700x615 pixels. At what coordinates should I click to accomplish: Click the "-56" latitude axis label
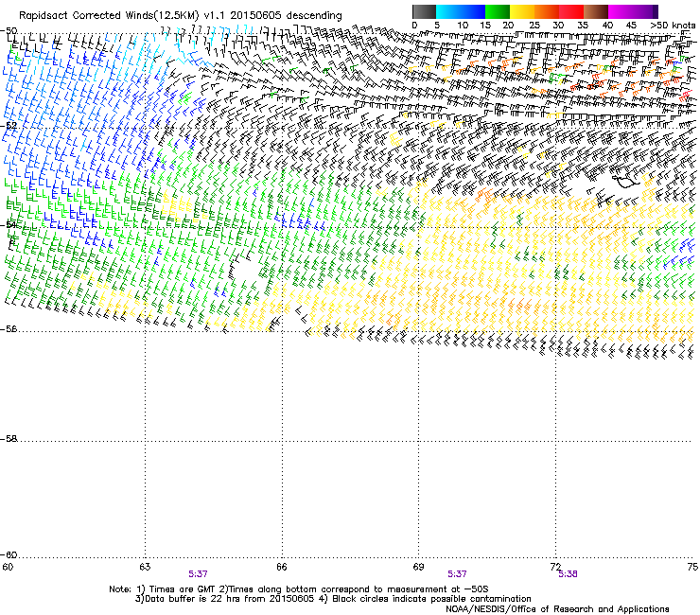[9, 329]
